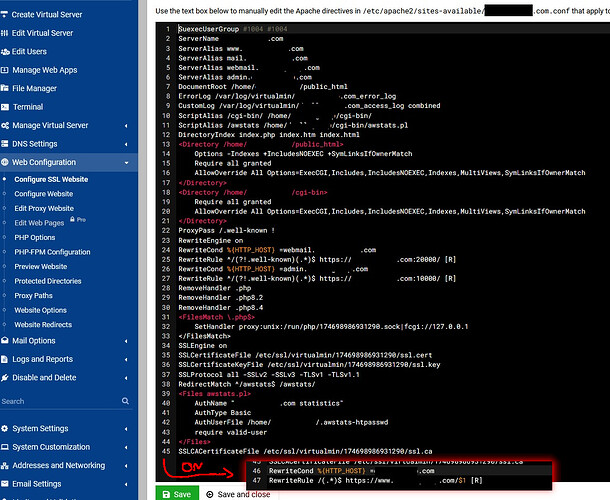Open Preview Website menu item
Viewport: 610px width, 500px height.
coord(41,267)
